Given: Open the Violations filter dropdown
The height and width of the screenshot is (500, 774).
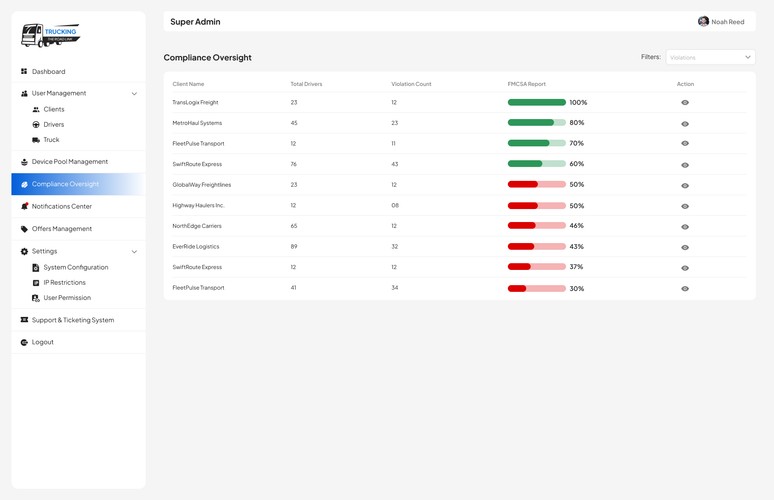Looking at the screenshot, I should coord(710,57).
